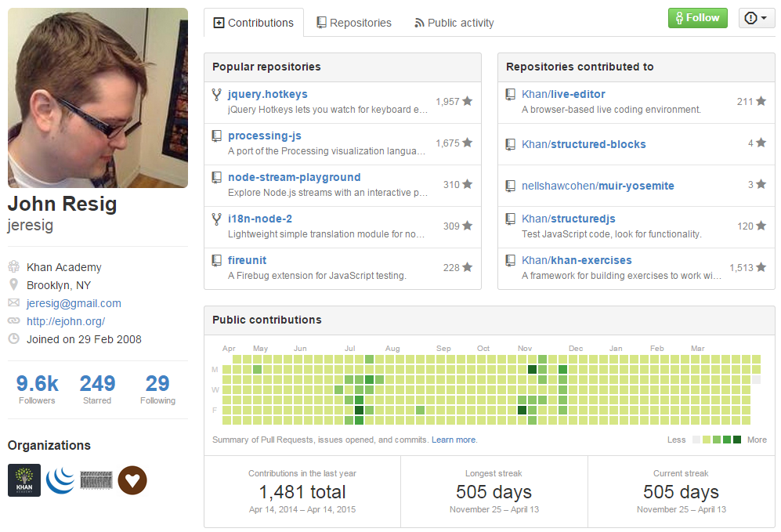Image resolution: width=781 pixels, height=532 pixels.
Task: Open the brown heart organization avatar
Action: tap(132, 480)
